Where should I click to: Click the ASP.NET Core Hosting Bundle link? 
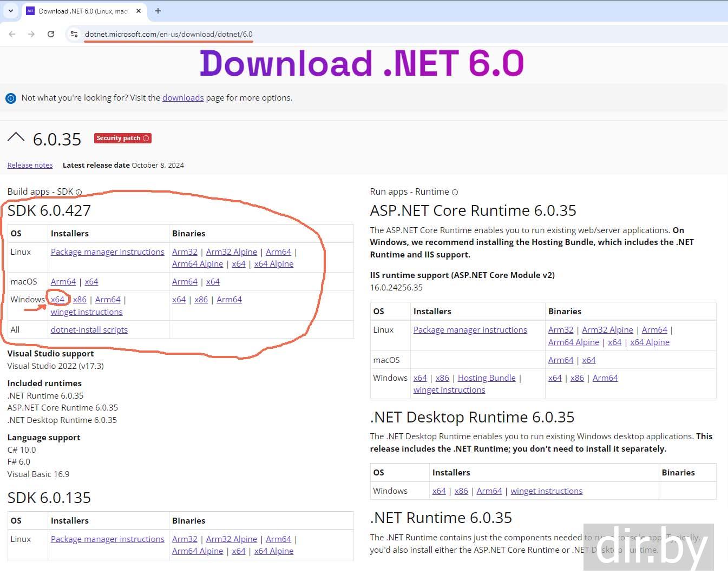click(487, 378)
